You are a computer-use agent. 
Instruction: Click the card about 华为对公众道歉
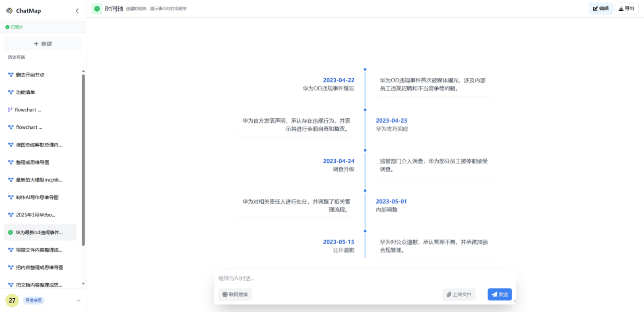(435, 246)
